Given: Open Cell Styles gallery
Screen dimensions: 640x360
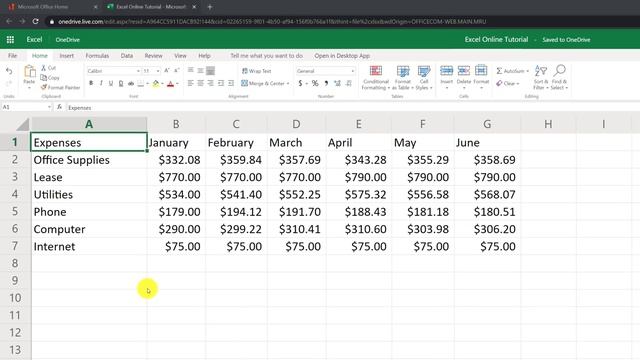Looking at the screenshot, I should 424,78.
